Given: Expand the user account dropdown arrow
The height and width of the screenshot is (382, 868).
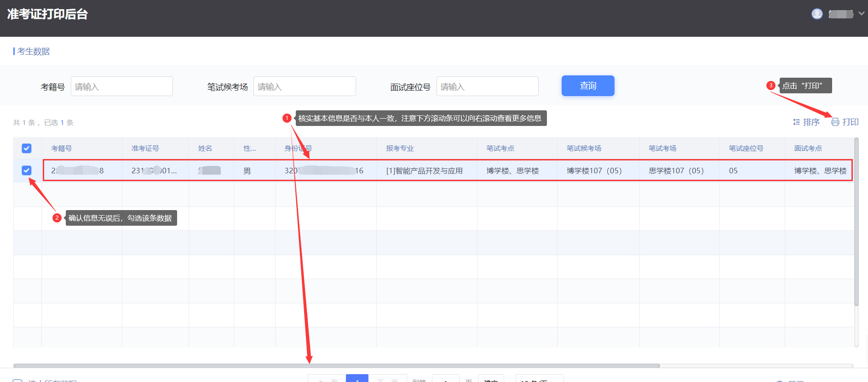Looking at the screenshot, I should (x=861, y=14).
